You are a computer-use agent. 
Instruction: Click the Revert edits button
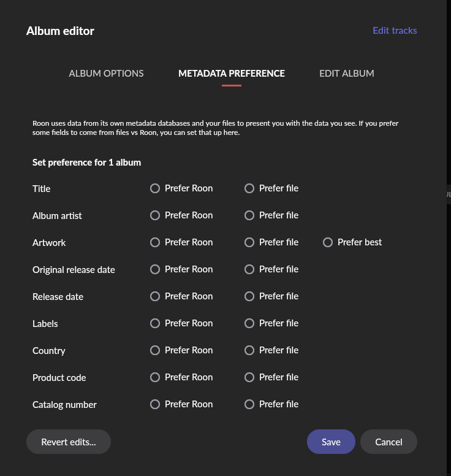(x=69, y=442)
